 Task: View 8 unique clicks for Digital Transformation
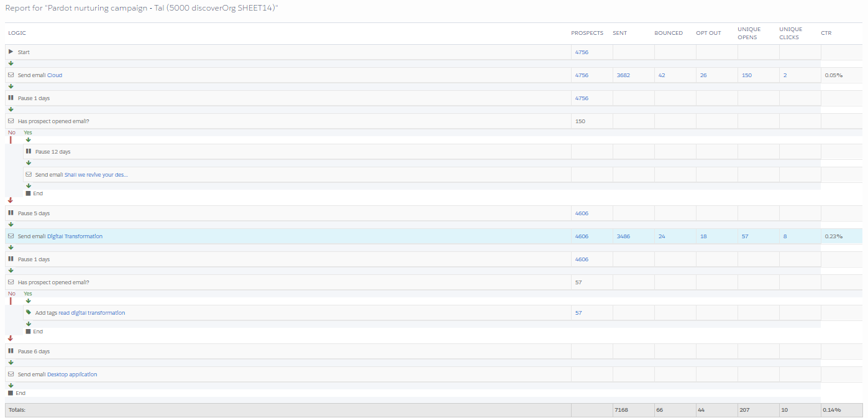[x=785, y=236]
